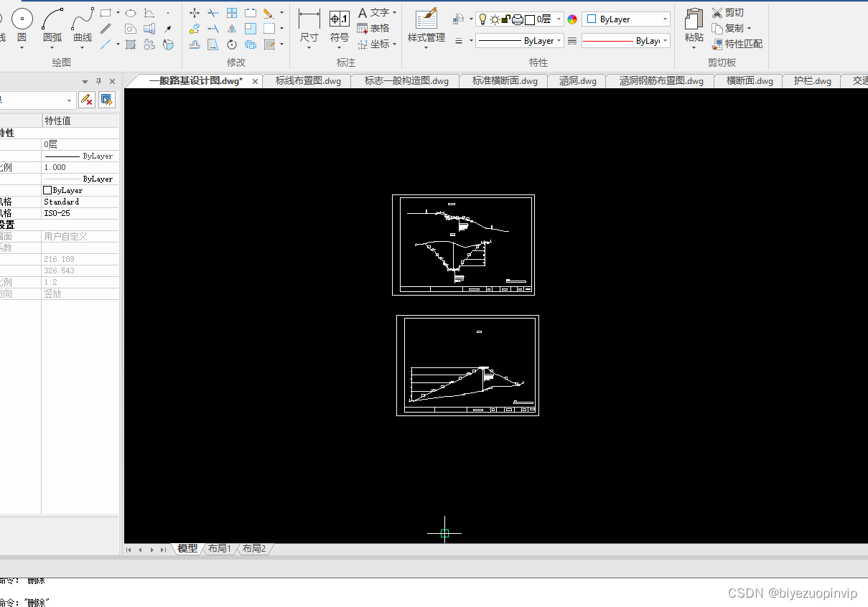Activate the Trim tool
868x607 pixels.
[x=213, y=13]
